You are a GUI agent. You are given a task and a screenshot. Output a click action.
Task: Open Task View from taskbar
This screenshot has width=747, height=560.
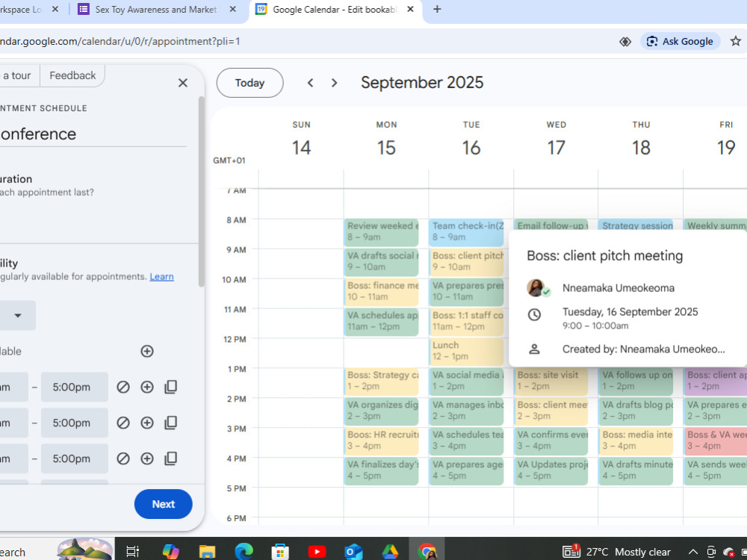(132, 552)
